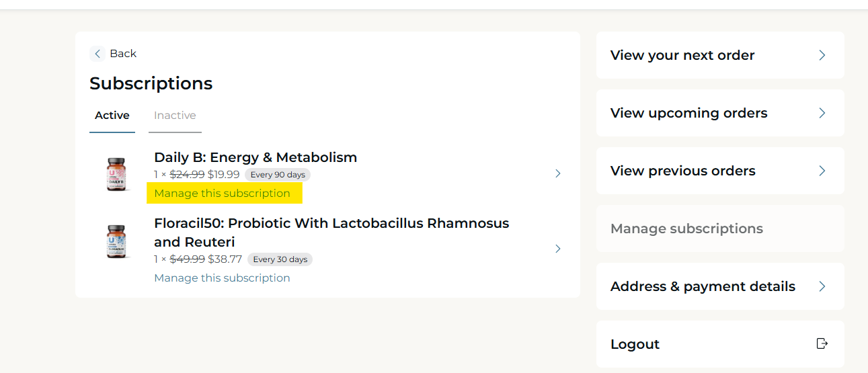The height and width of the screenshot is (373, 868).
Task: Click chevron arrow beside Floracil50 subscription
Action: pyautogui.click(x=557, y=249)
